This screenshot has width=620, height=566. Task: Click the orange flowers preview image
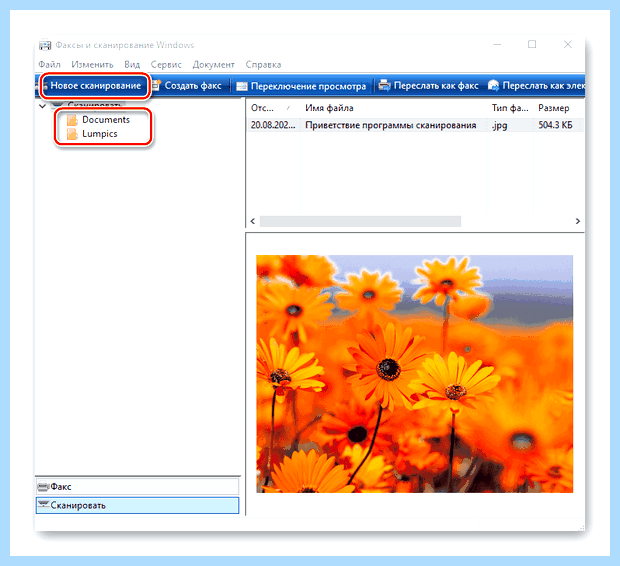coord(414,374)
